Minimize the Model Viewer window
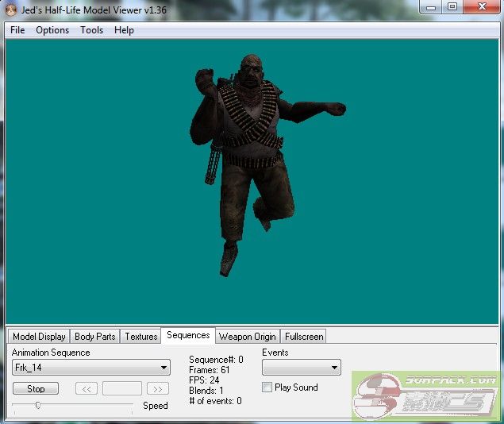Viewport: 504px width, 424px height. pyautogui.click(x=431, y=7)
